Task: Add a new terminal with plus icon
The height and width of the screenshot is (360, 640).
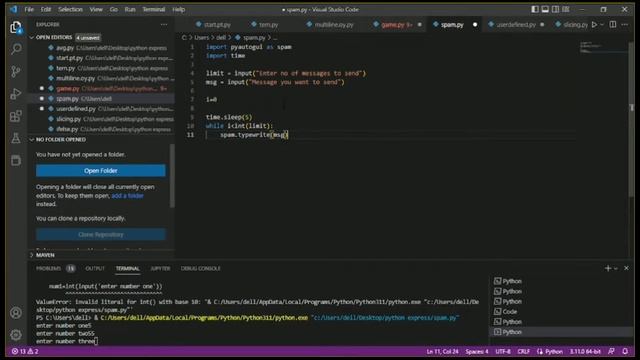Action: pyautogui.click(x=608, y=268)
